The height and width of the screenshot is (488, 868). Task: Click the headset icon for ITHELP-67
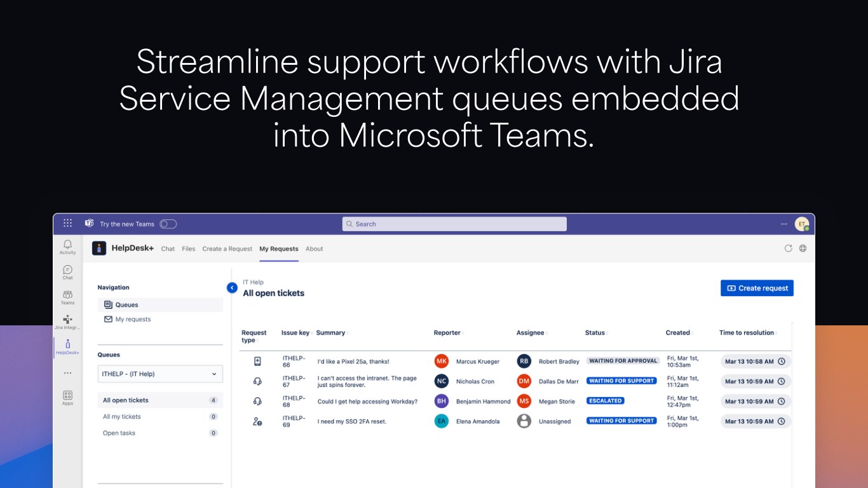coord(257,381)
